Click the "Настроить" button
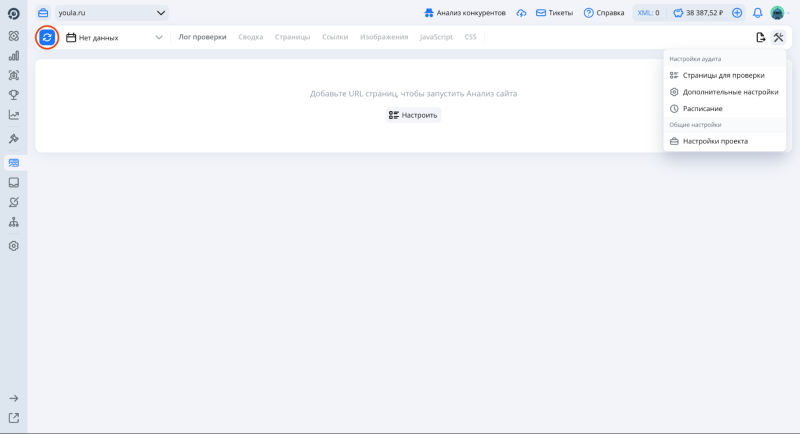The height and width of the screenshot is (434, 800). coord(413,115)
